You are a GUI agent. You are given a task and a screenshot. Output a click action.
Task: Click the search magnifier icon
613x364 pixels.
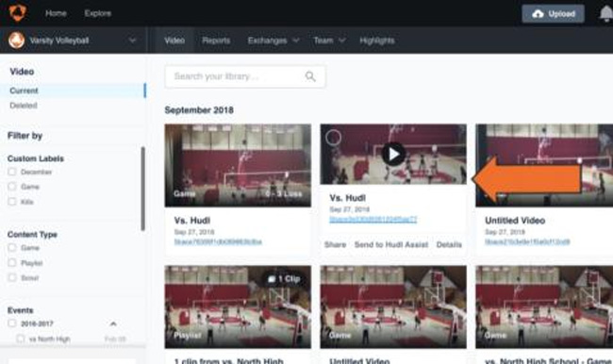pos(310,76)
